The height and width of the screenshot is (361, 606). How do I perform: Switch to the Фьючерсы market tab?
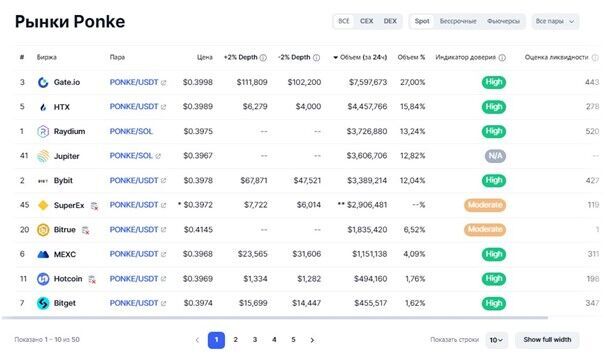(x=503, y=21)
